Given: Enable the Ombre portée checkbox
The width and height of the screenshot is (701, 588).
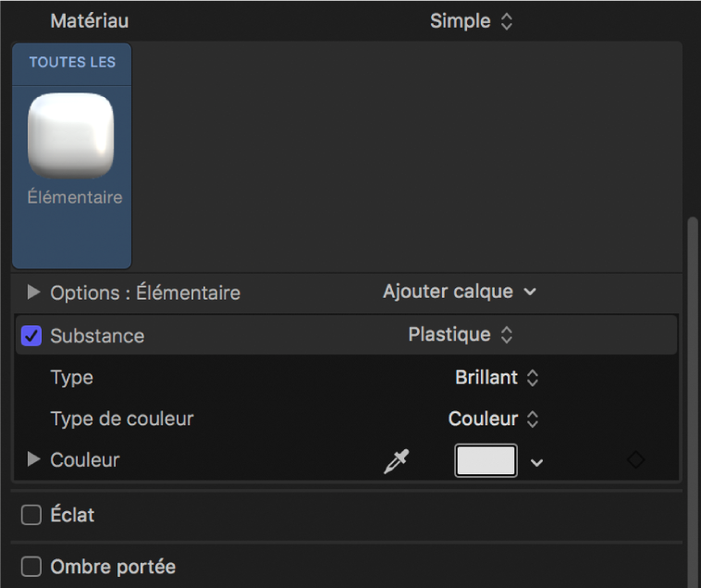Looking at the screenshot, I should coord(31,566).
